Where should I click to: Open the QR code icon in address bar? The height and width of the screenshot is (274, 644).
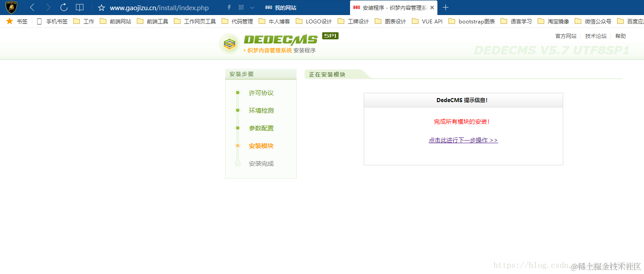pos(241,8)
